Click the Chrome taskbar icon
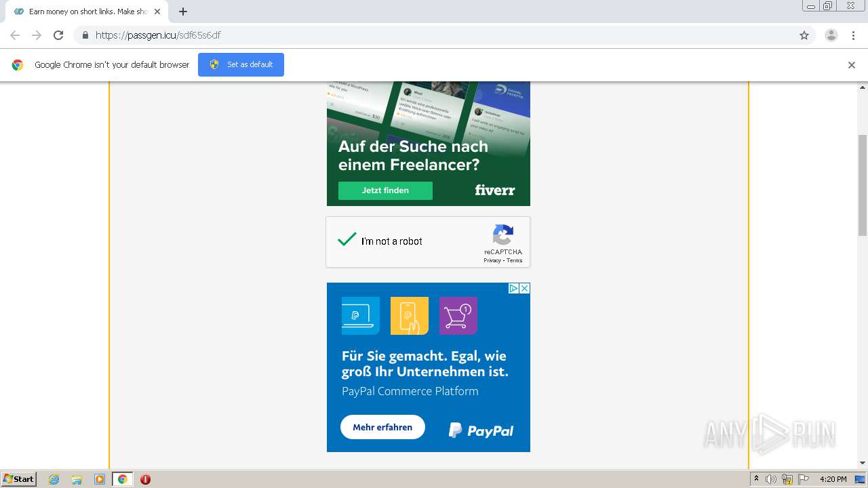This screenshot has width=868, height=488. click(123, 479)
